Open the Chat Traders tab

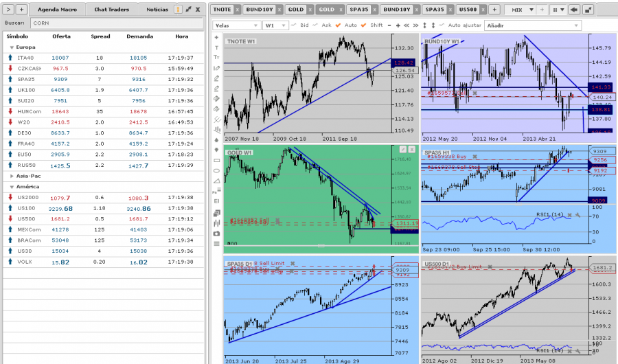click(112, 10)
